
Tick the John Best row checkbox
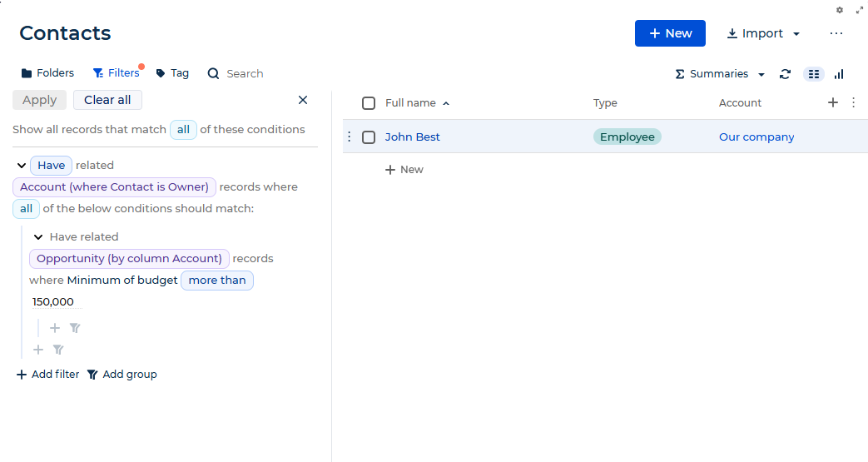coord(369,137)
